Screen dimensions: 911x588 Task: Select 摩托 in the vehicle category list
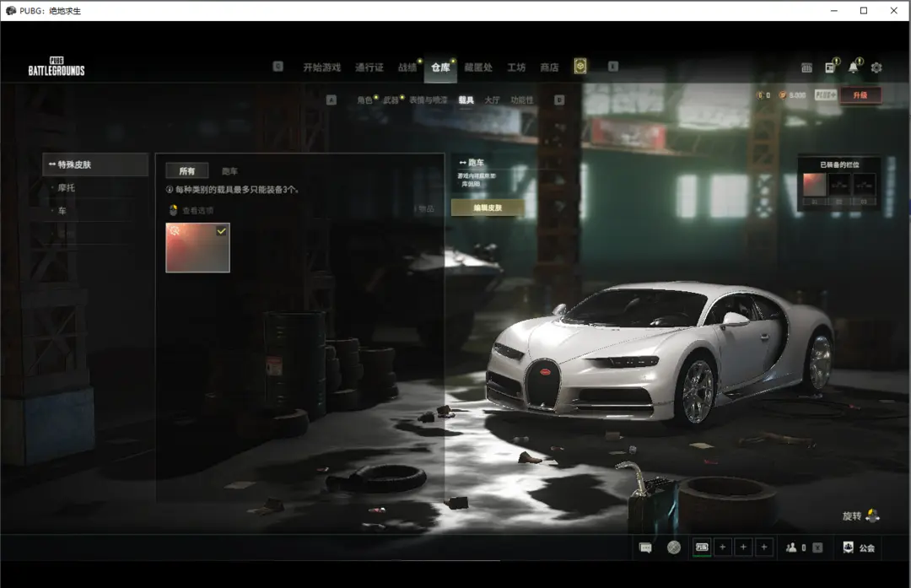pos(67,187)
